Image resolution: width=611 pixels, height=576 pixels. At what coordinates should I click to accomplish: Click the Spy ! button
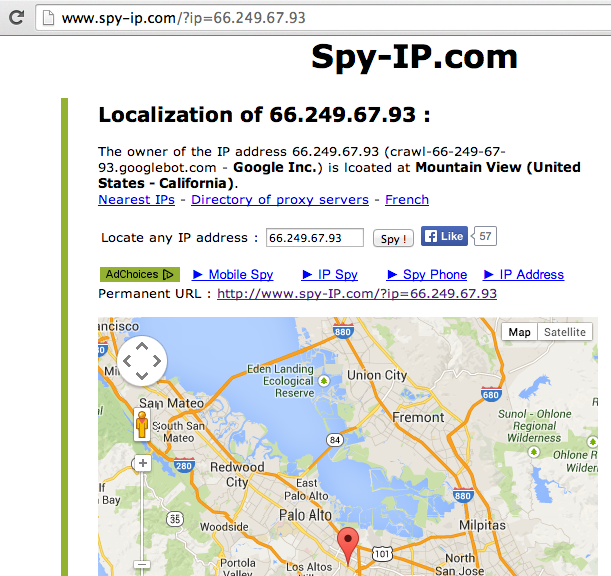393,239
